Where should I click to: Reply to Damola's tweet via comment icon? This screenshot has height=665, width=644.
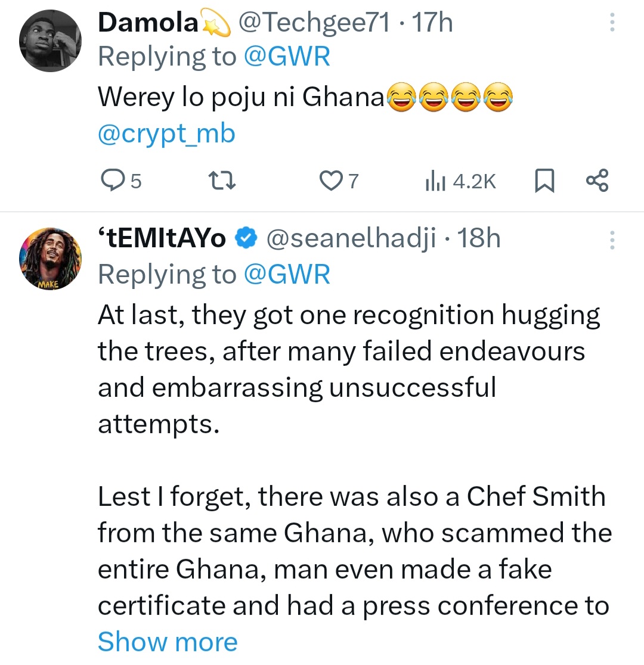click(110, 180)
